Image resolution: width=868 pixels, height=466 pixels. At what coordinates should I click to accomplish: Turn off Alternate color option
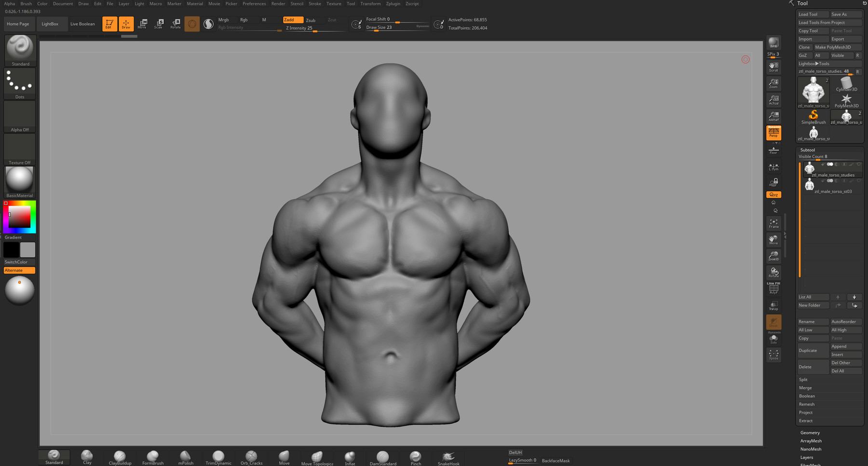[19, 271]
